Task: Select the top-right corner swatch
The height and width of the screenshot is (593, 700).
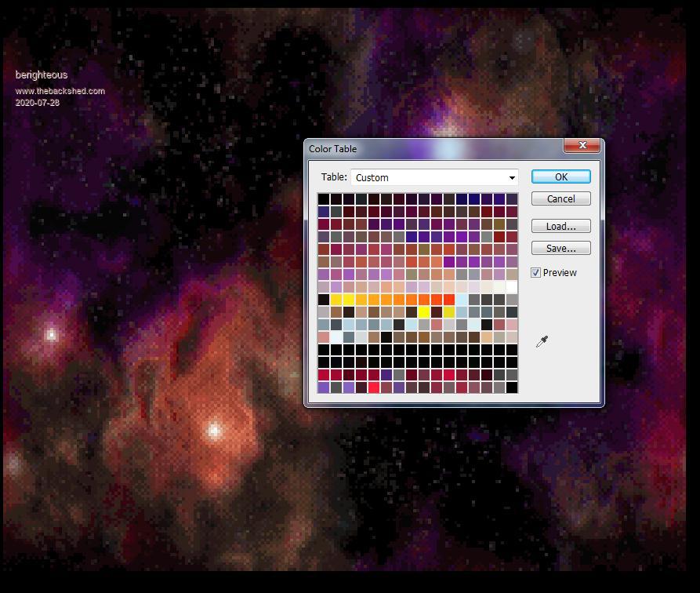Action: [x=512, y=199]
